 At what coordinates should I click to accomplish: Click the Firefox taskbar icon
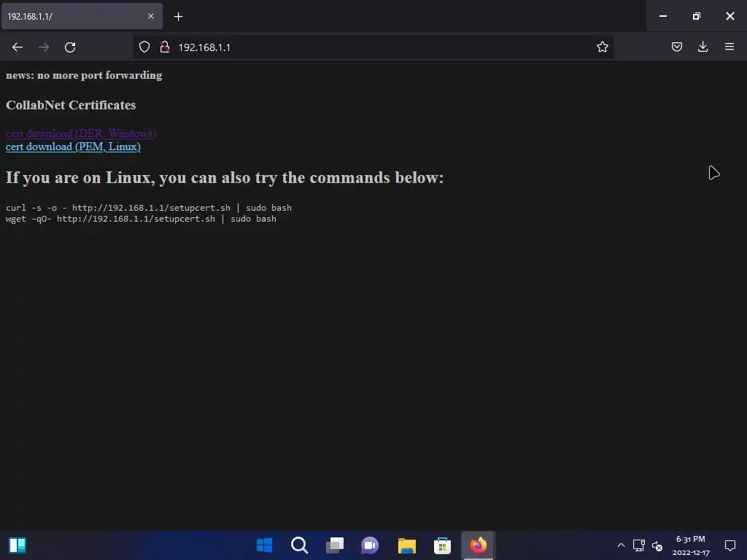click(479, 545)
